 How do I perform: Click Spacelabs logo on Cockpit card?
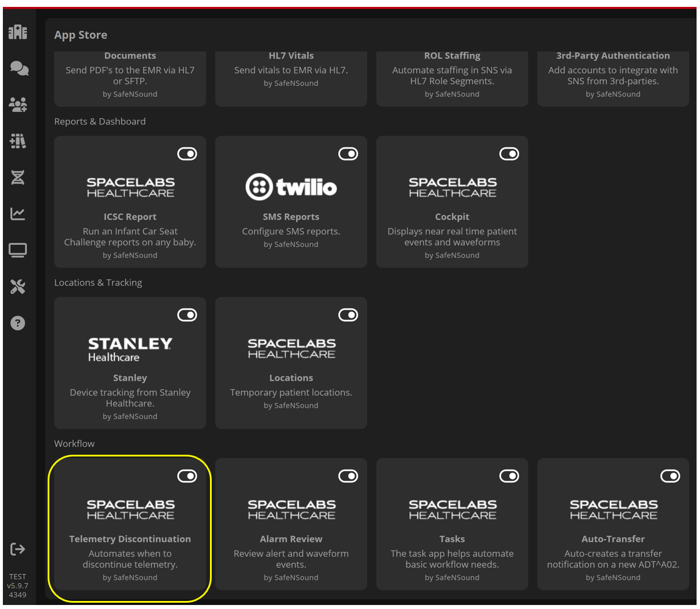click(x=452, y=188)
